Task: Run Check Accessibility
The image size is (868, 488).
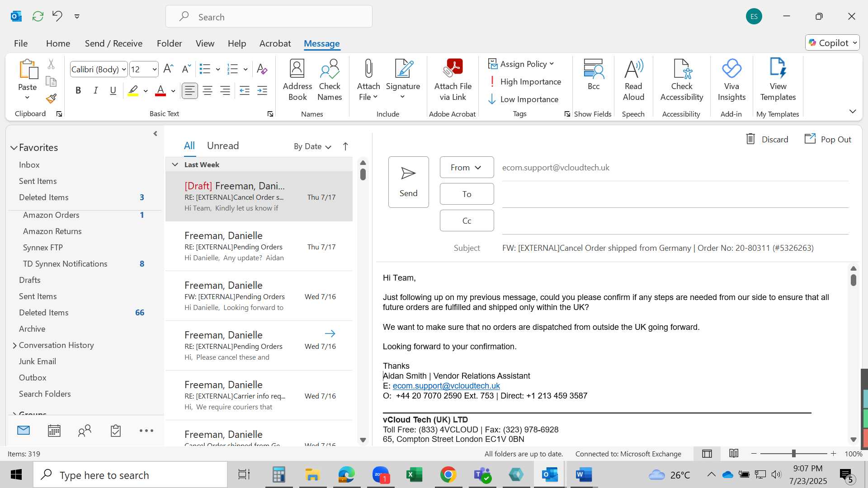Action: 682,80
